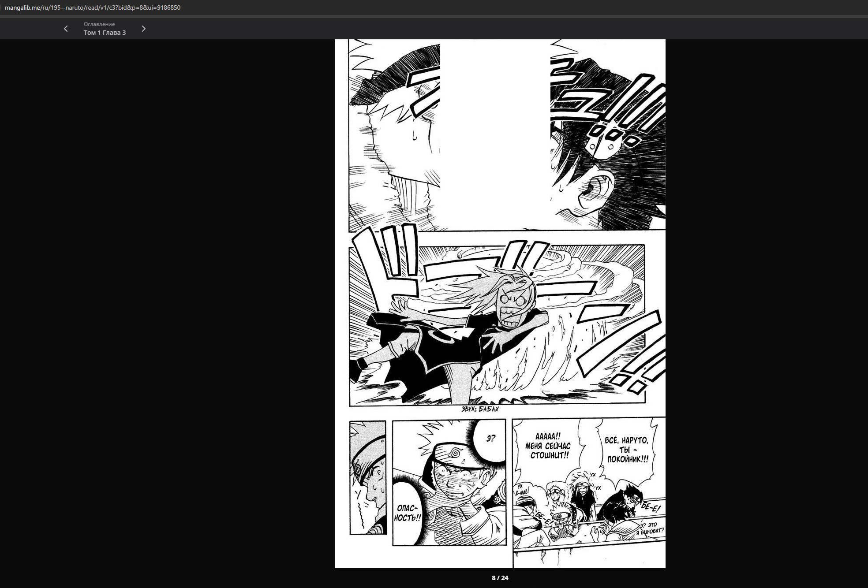Go to next chapter with right chevron
Viewport: 868px width, 588px height.
tap(143, 29)
